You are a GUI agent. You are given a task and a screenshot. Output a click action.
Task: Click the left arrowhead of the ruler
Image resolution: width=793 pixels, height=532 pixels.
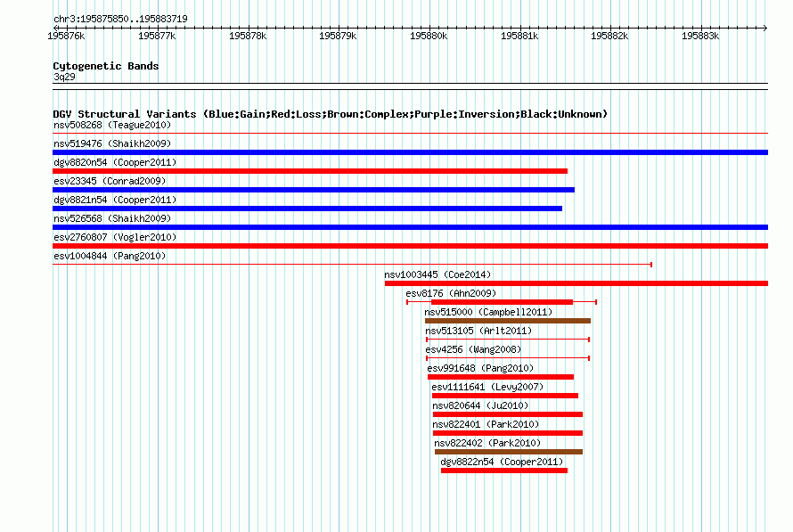coord(55,28)
